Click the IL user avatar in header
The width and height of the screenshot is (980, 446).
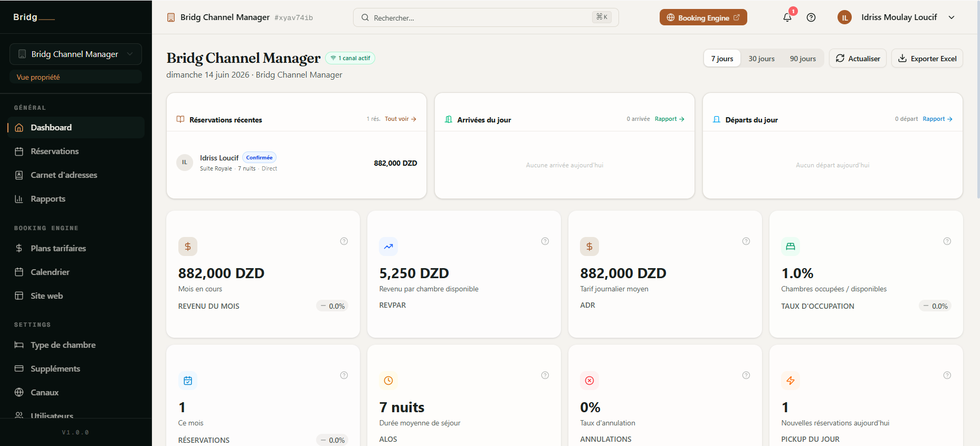[x=844, y=17]
